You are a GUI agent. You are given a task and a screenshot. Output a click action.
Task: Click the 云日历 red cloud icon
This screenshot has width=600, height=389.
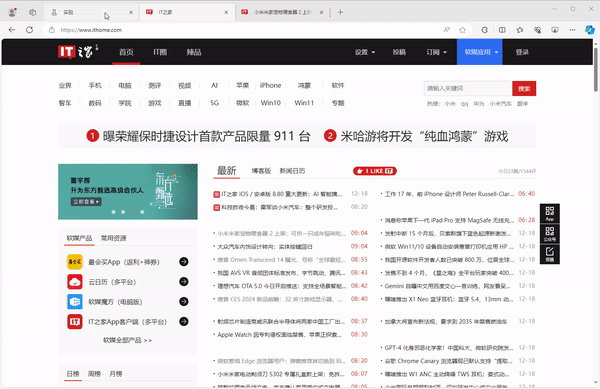75,282
